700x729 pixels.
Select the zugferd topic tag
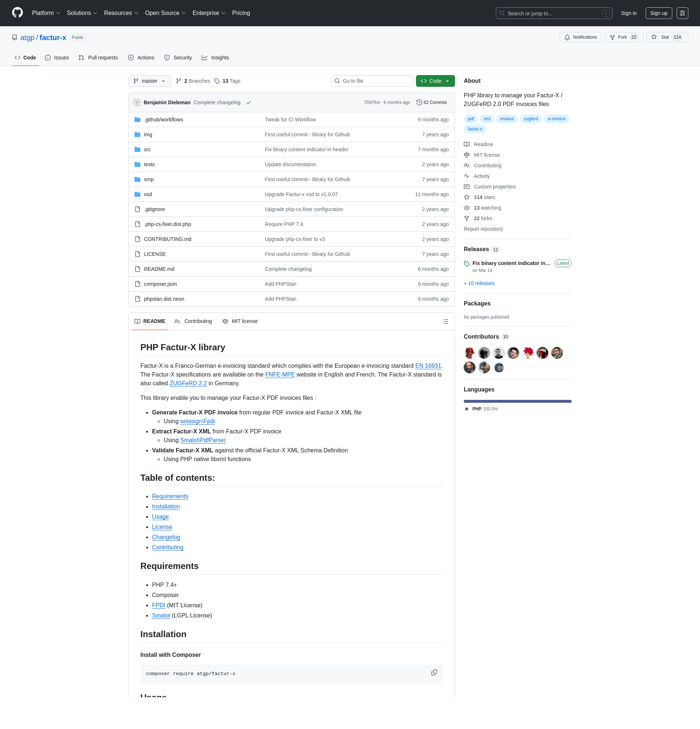(x=530, y=119)
